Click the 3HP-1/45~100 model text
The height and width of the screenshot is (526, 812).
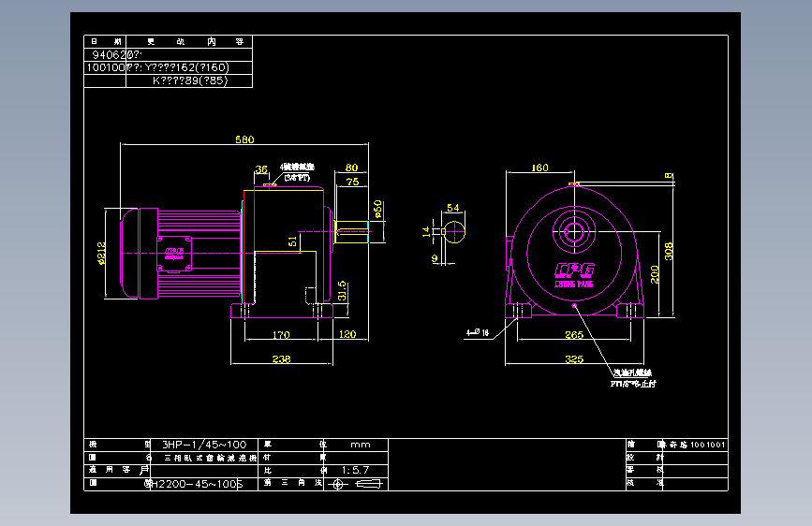204,445
